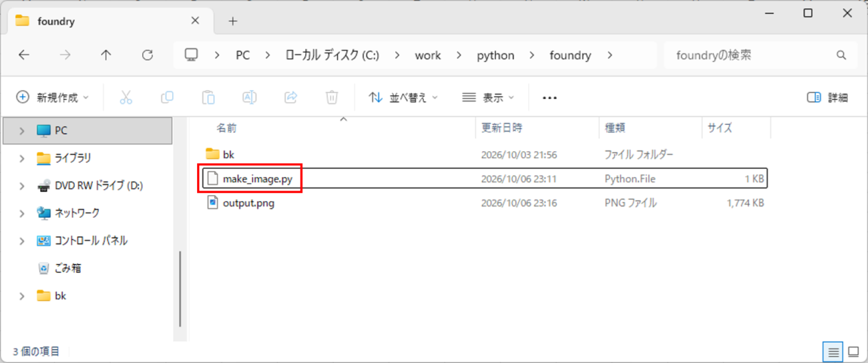Click work in the address breadcrumb
This screenshot has width=868, height=363.
click(x=428, y=55)
